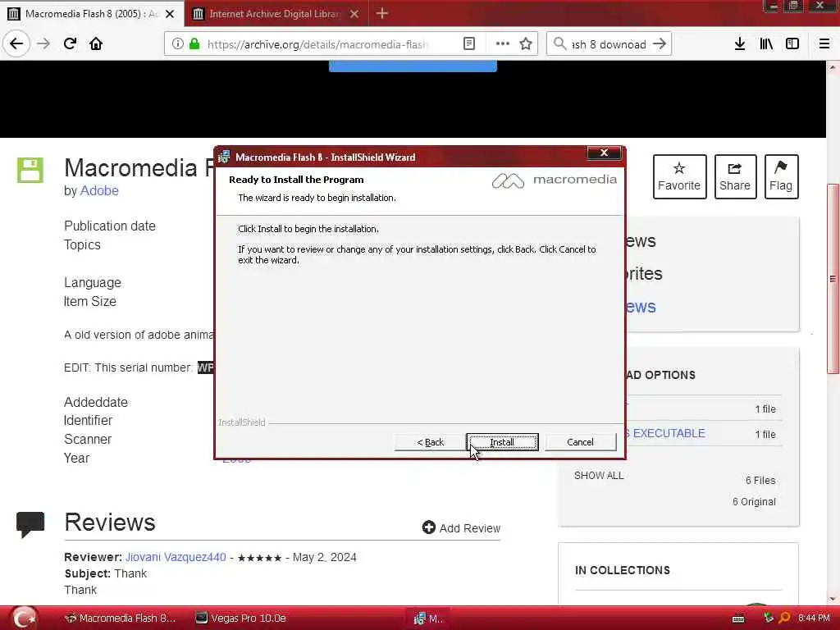The width and height of the screenshot is (840, 630).
Task: Click the Share button
Action: (735, 177)
